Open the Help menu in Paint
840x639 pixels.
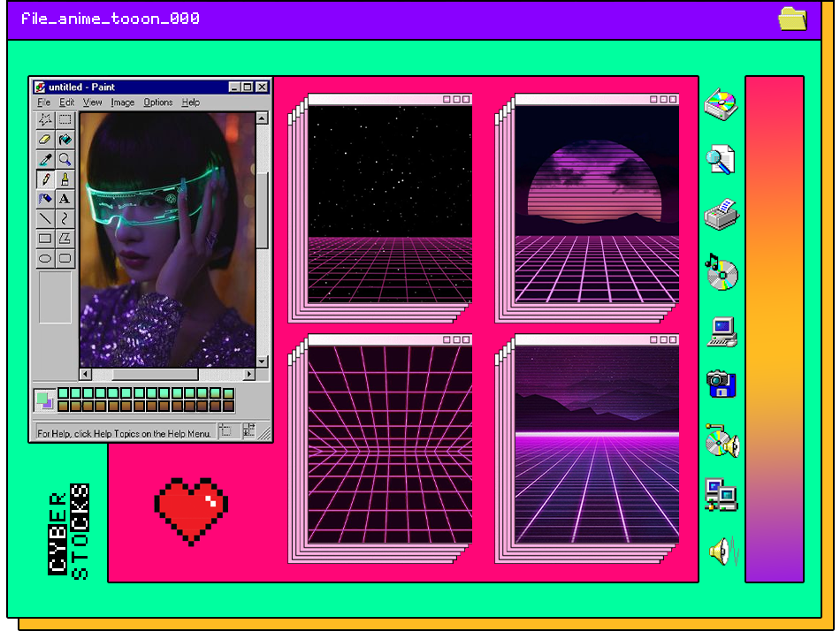pyautogui.click(x=191, y=103)
